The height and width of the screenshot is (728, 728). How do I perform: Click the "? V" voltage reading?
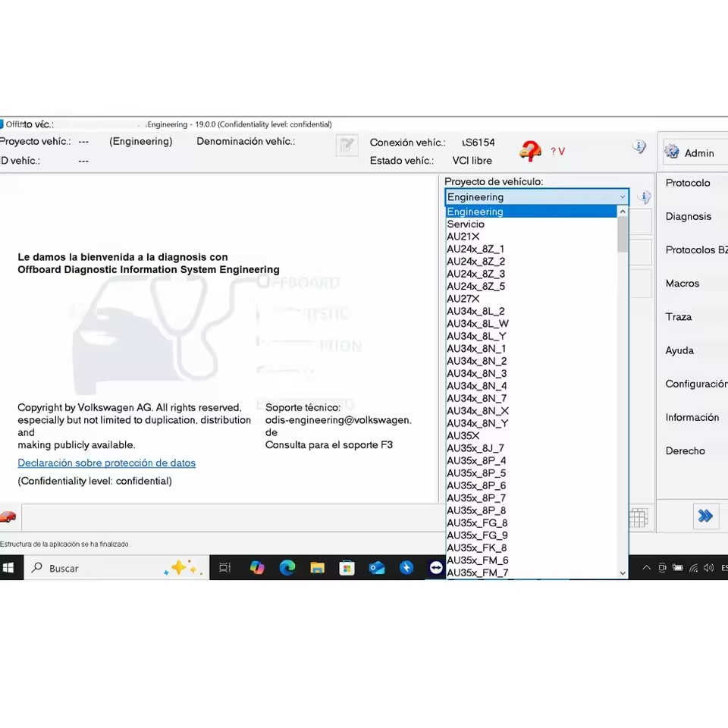557,152
